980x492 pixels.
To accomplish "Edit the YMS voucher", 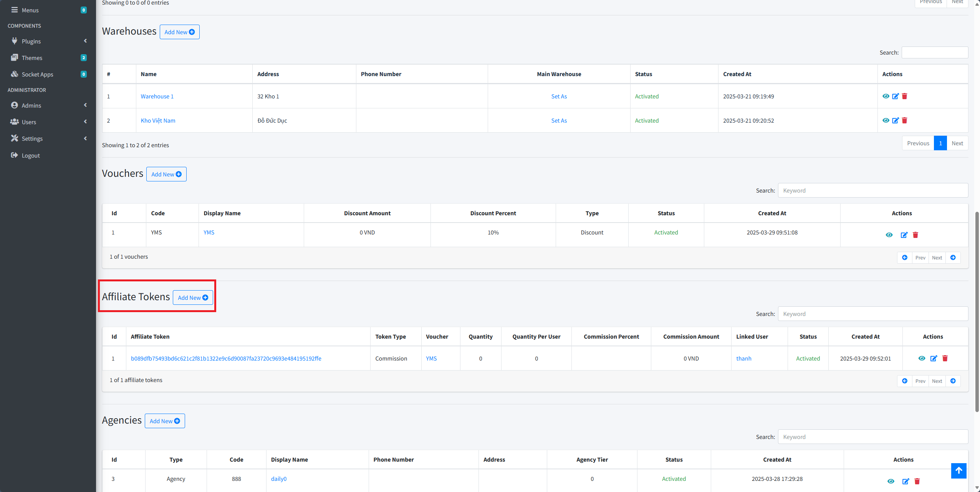I will click(x=904, y=235).
